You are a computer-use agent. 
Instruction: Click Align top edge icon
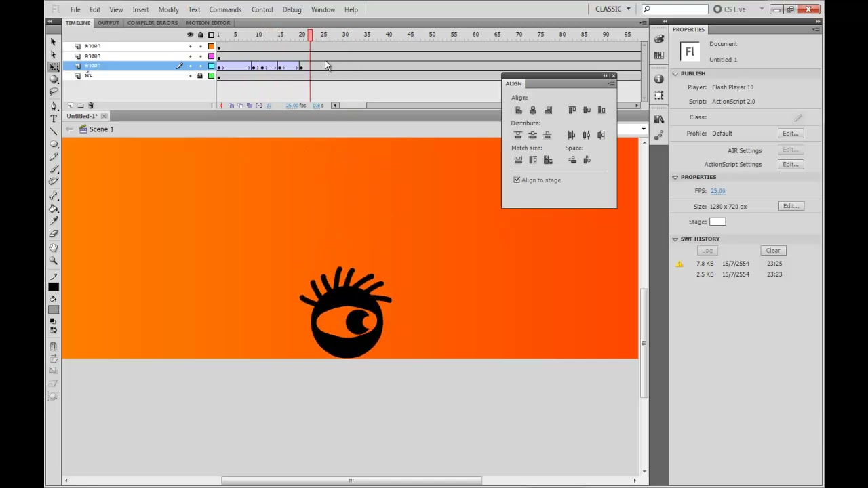click(572, 110)
